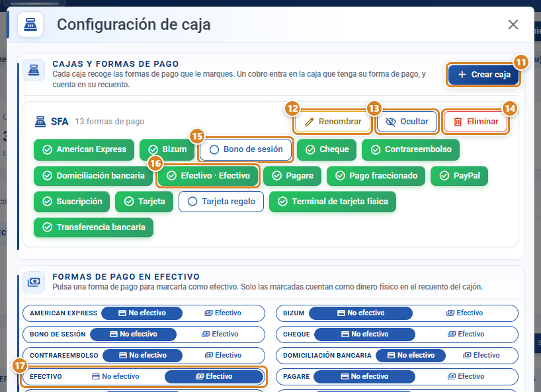Screen dimensions: 541x392
Task: Click the empty circle on Bono de sesión
Action: 214,149
